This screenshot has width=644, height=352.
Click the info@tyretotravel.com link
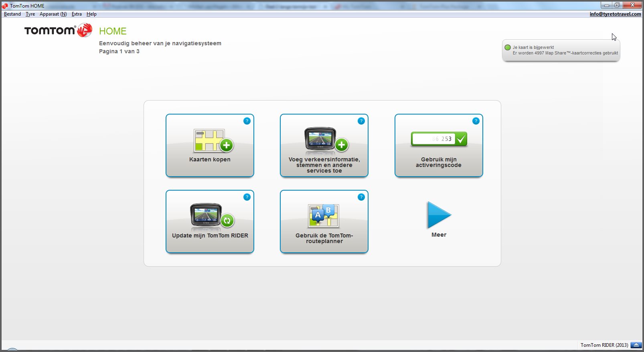coord(615,14)
